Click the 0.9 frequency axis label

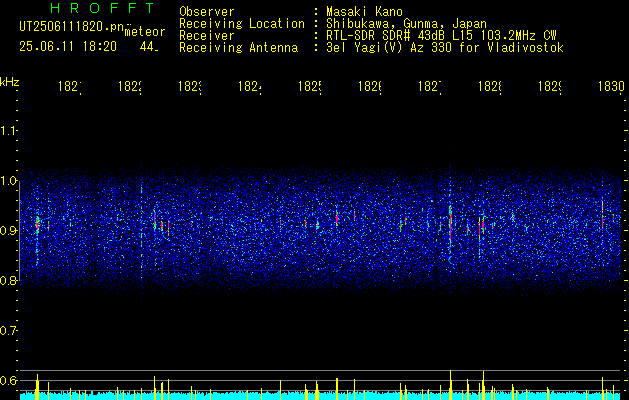point(8,230)
